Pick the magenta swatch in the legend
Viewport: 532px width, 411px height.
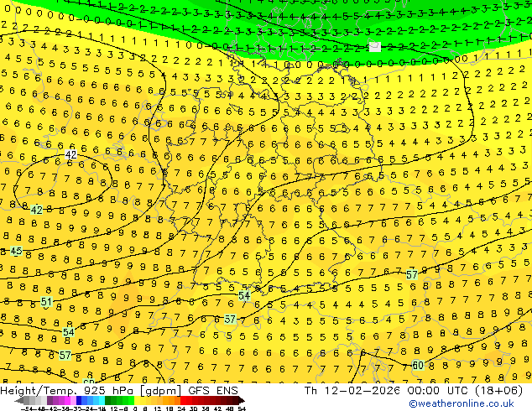click(x=67, y=400)
